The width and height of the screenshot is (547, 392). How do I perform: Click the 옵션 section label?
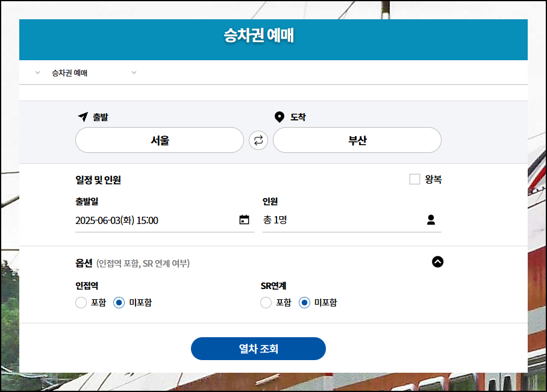click(x=84, y=263)
